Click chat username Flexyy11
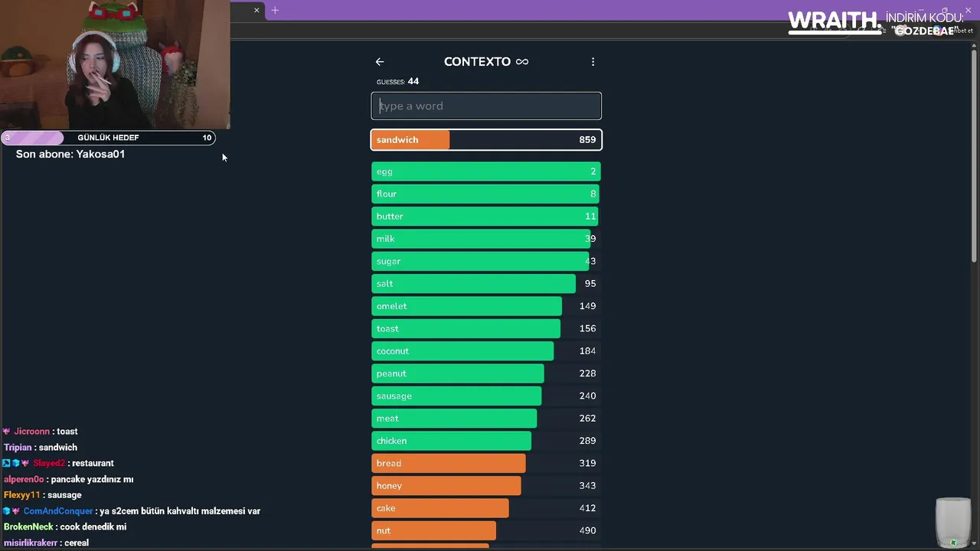The height and width of the screenshot is (551, 980). point(21,495)
